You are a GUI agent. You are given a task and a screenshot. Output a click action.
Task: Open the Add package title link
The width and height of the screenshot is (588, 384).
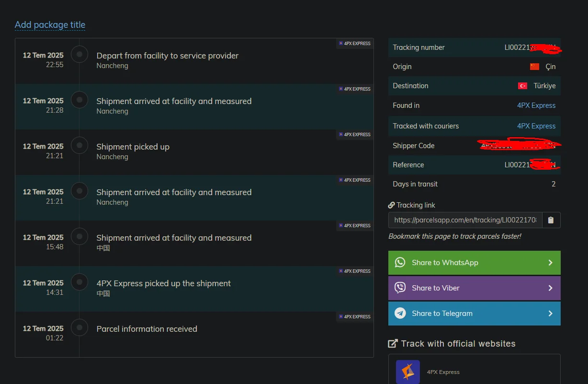click(50, 25)
